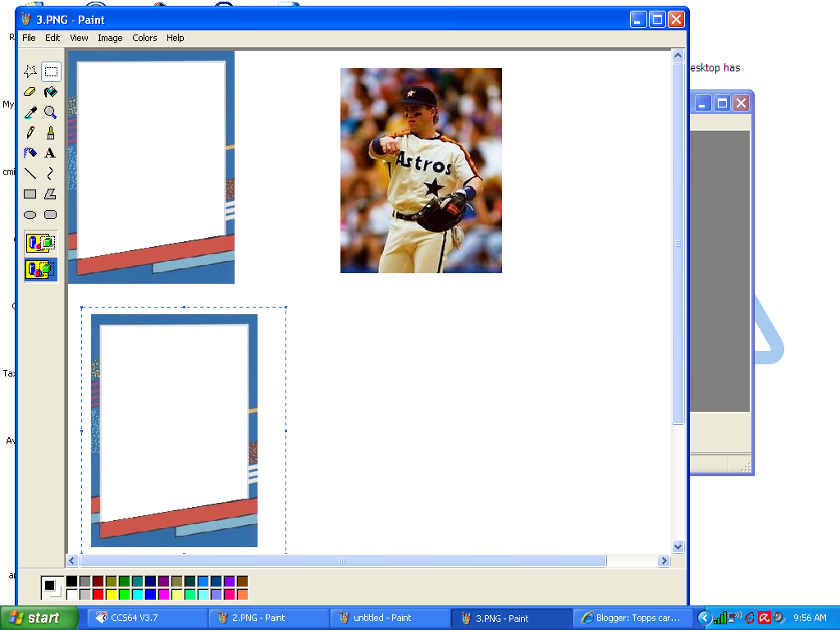Activate the Magnifier tool

coord(51,112)
